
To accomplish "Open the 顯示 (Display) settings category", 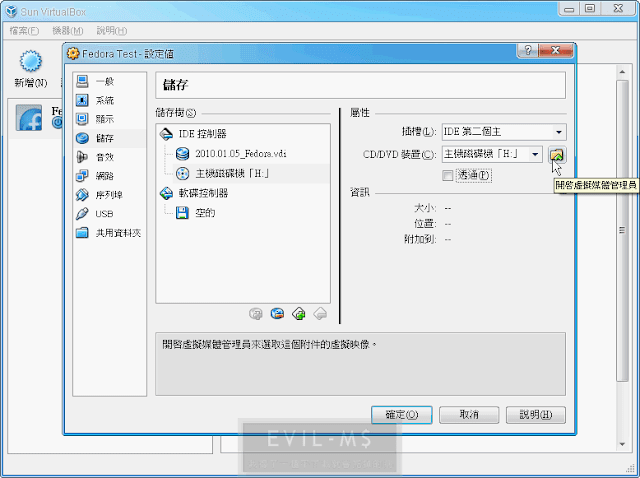I will click(109, 119).
